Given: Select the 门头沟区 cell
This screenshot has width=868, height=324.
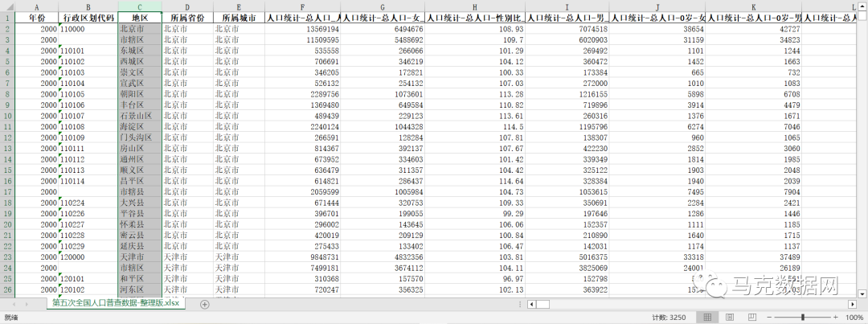Looking at the screenshot, I should (140, 137).
